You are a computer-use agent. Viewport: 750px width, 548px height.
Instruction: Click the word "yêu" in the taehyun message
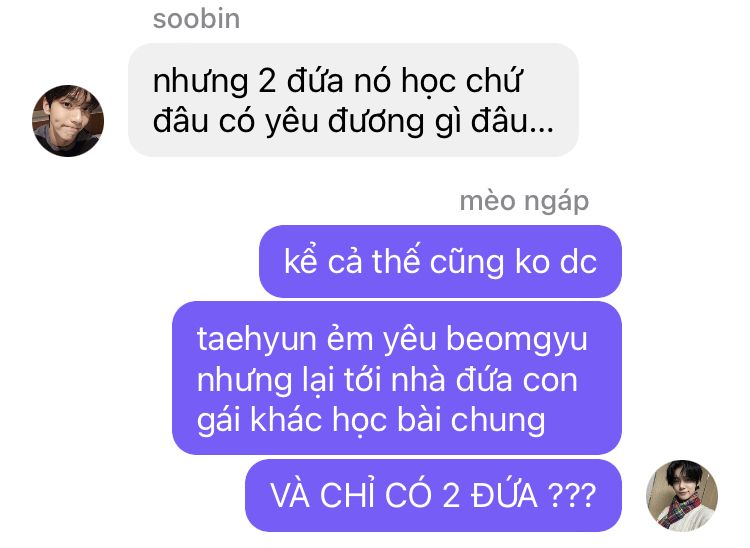410,340
